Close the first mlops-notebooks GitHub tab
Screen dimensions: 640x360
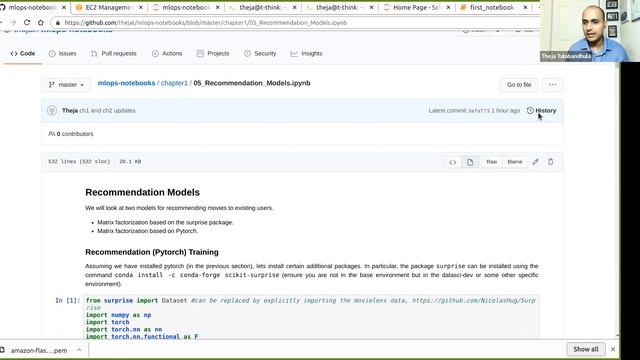pyautogui.click(x=64, y=7)
